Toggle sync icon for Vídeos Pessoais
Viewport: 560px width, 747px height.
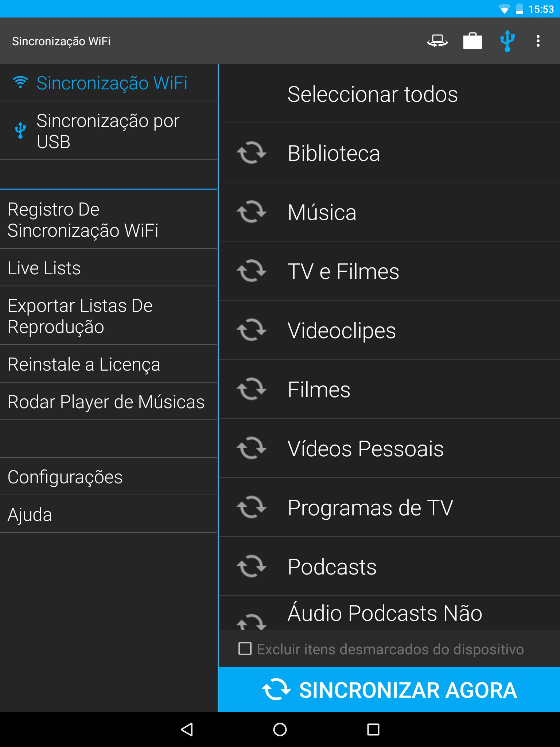(x=252, y=448)
